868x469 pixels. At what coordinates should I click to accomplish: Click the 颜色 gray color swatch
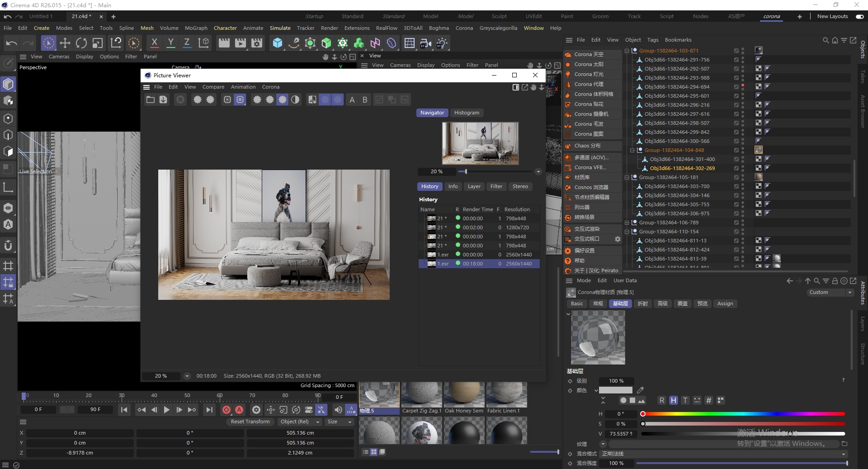pos(616,390)
